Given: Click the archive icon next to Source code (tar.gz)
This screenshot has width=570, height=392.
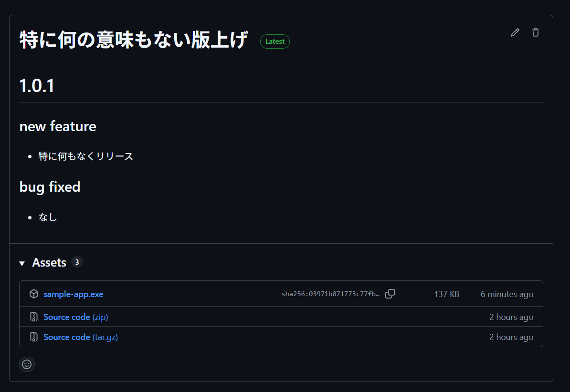Looking at the screenshot, I should click(34, 337).
